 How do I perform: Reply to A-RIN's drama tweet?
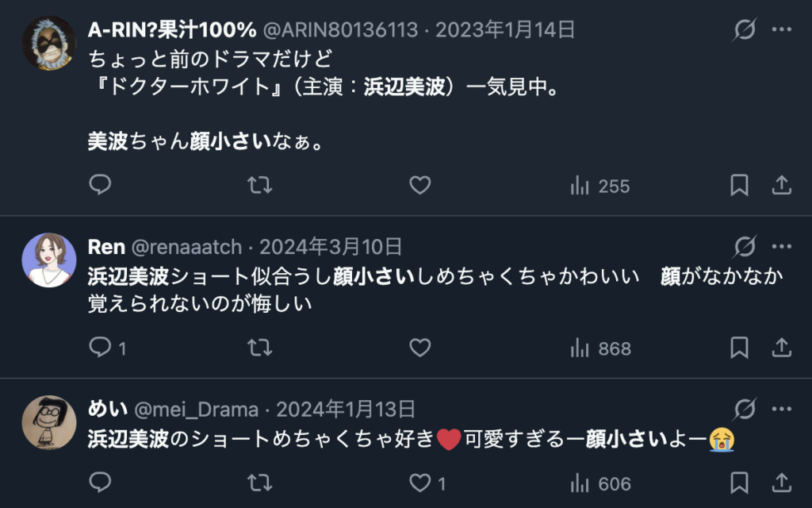pos(99,185)
